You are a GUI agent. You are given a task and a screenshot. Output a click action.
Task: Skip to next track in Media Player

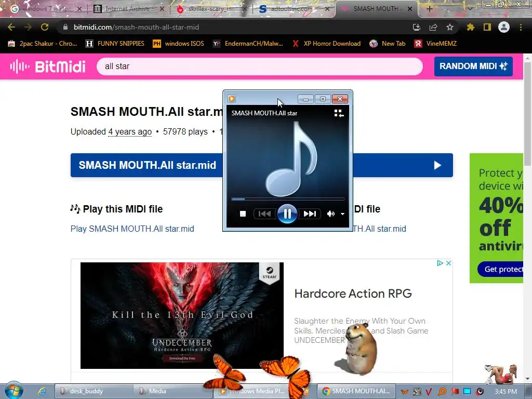(x=310, y=214)
